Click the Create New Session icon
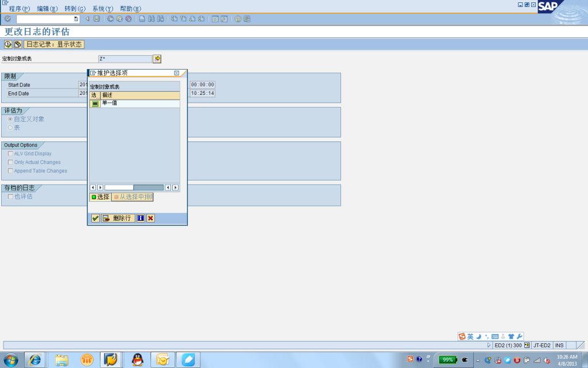Viewport: 588px width, 368px height. click(215, 19)
